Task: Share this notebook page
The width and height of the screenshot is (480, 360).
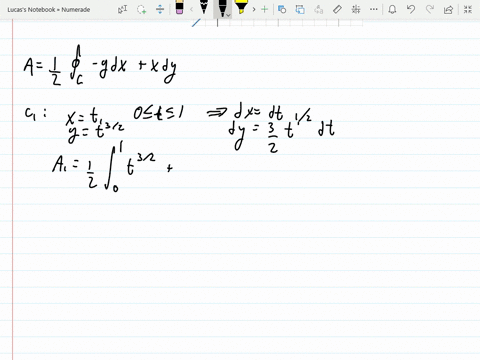Action: [x=449, y=9]
